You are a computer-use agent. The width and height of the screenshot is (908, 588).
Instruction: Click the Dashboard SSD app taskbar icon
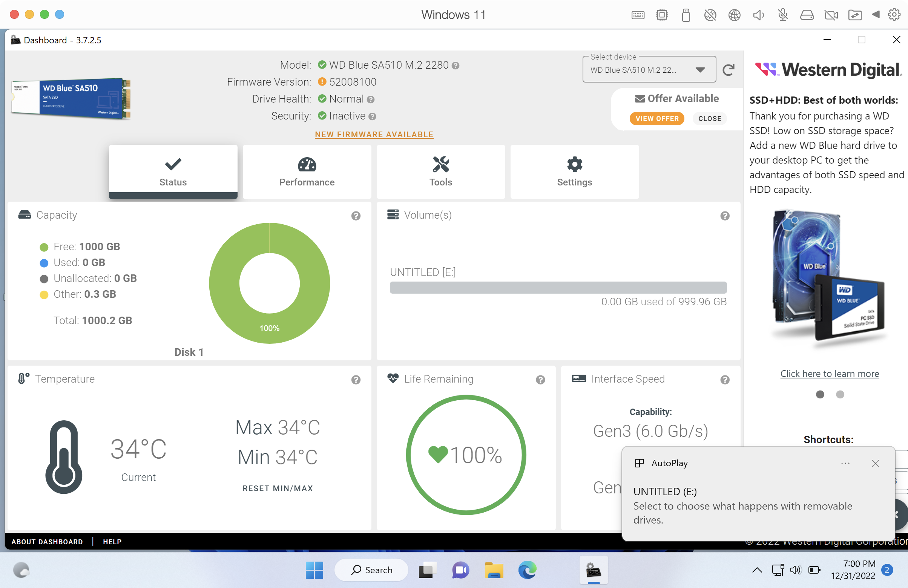tap(594, 570)
